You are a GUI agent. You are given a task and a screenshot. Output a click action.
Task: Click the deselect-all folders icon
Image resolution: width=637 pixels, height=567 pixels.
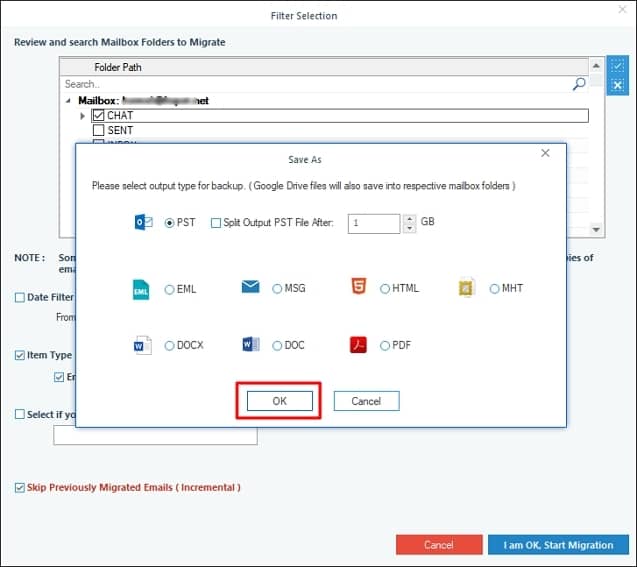click(x=618, y=85)
